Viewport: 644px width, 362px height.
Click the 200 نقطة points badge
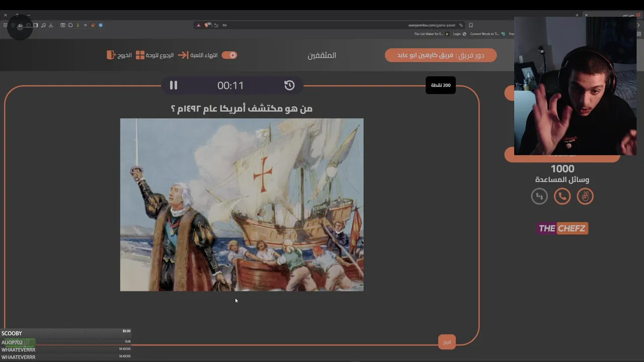tap(441, 85)
